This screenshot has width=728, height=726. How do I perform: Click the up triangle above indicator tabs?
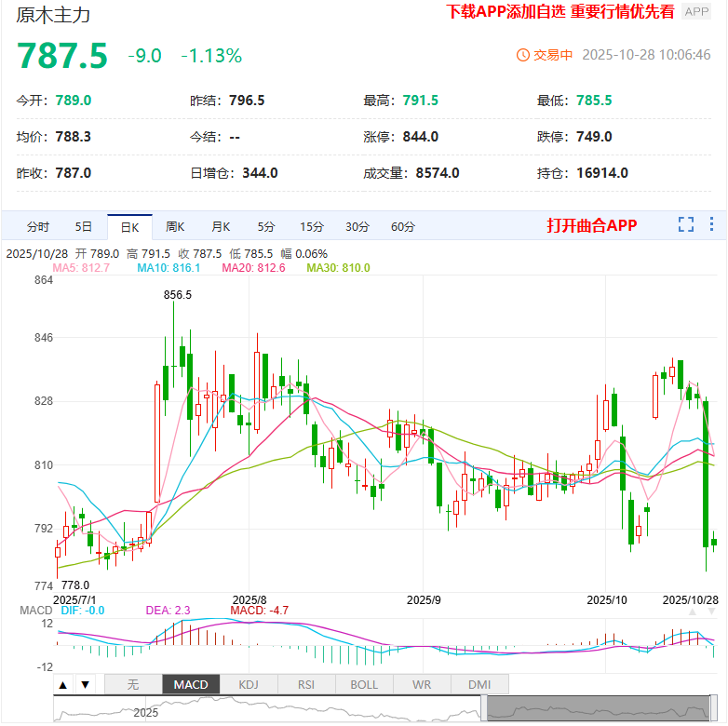click(x=63, y=685)
